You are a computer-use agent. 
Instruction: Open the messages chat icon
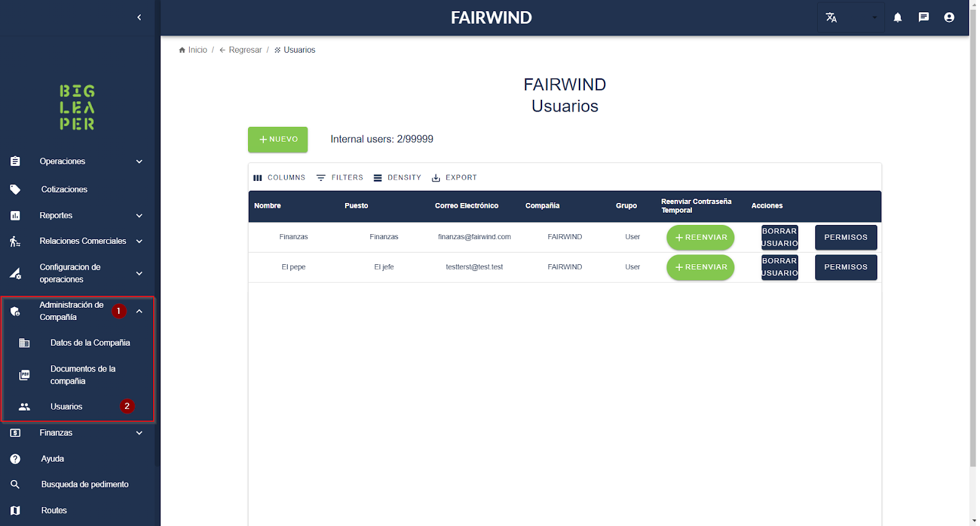[924, 17]
